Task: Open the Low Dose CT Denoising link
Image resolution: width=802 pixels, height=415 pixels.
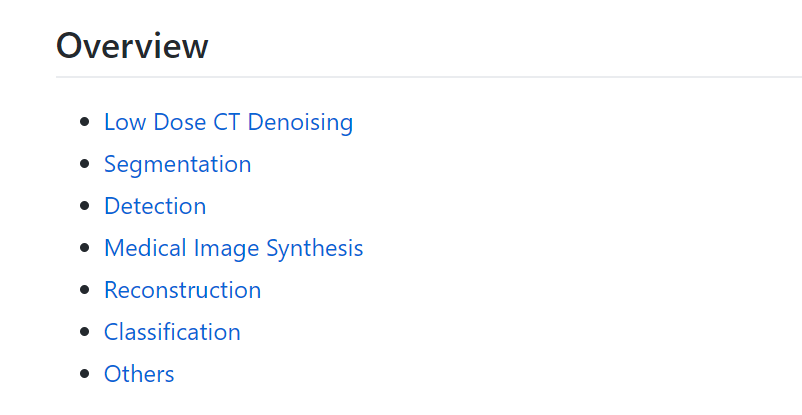Action: coord(228,122)
